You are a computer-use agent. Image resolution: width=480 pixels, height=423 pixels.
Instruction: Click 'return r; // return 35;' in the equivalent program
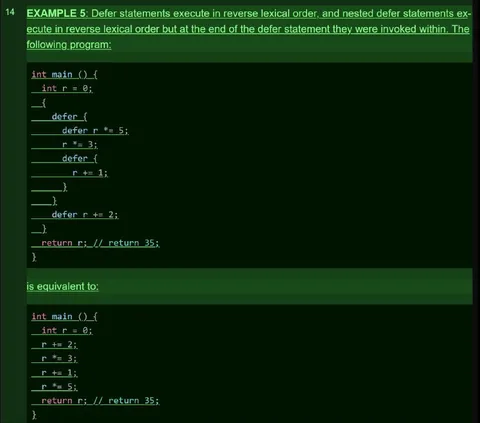click(100, 400)
